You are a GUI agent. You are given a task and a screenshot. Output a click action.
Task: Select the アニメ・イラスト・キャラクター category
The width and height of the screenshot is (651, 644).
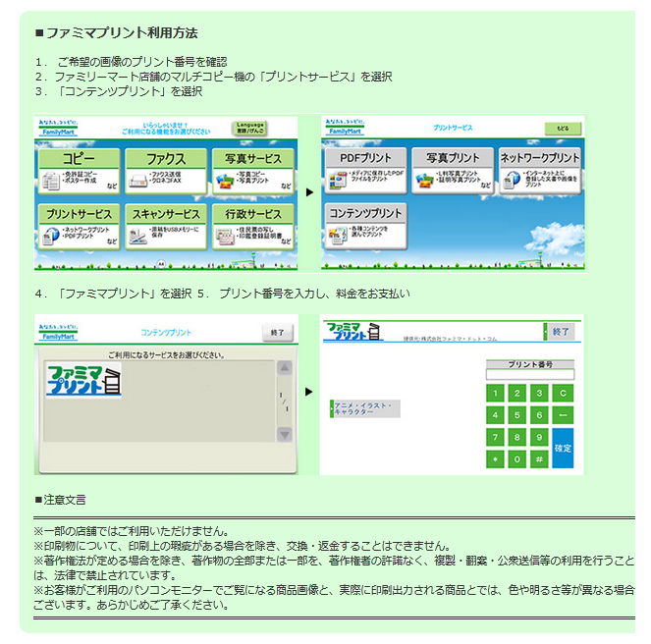point(365,408)
